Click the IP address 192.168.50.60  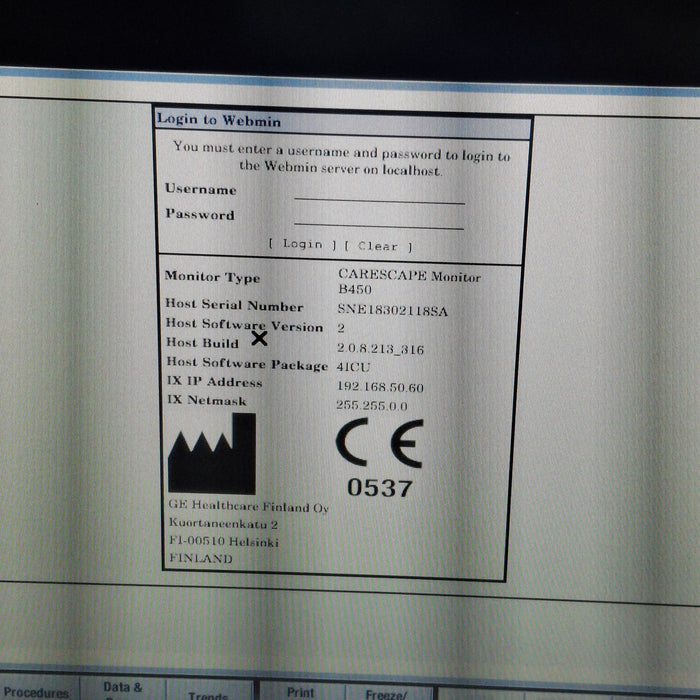(x=380, y=387)
